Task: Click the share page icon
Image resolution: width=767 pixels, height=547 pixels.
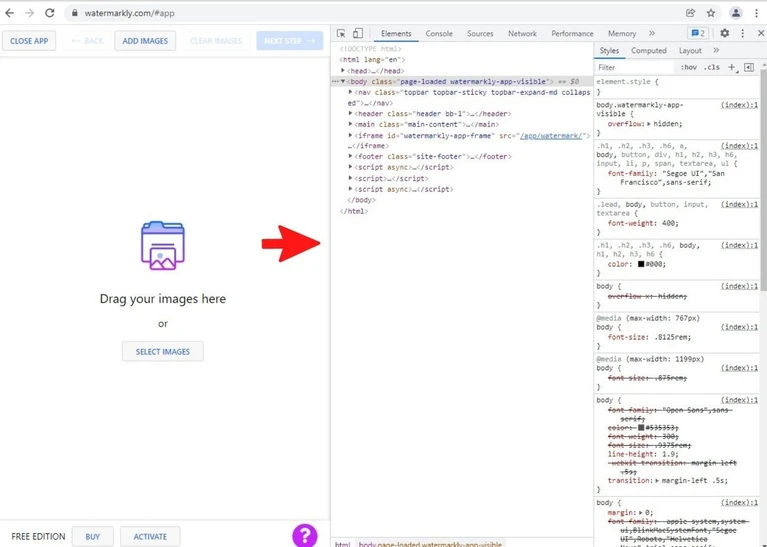Action: [690, 13]
